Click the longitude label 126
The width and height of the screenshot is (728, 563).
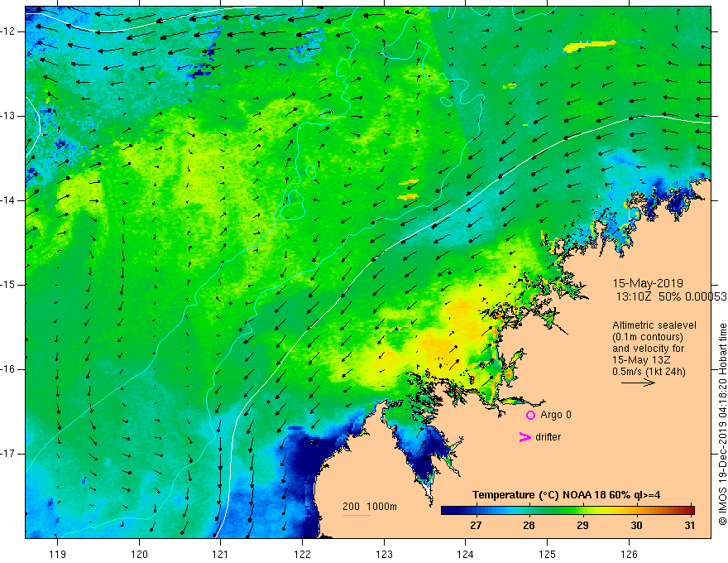(x=629, y=554)
